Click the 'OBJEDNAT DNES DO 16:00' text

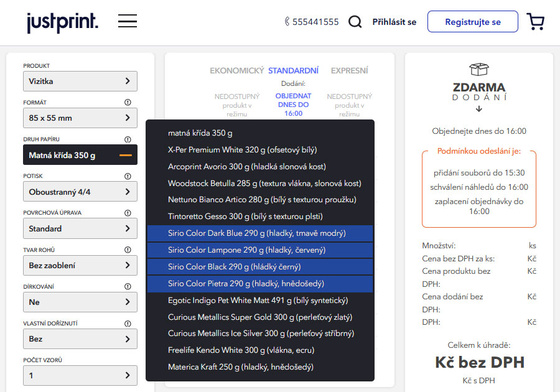(293, 105)
